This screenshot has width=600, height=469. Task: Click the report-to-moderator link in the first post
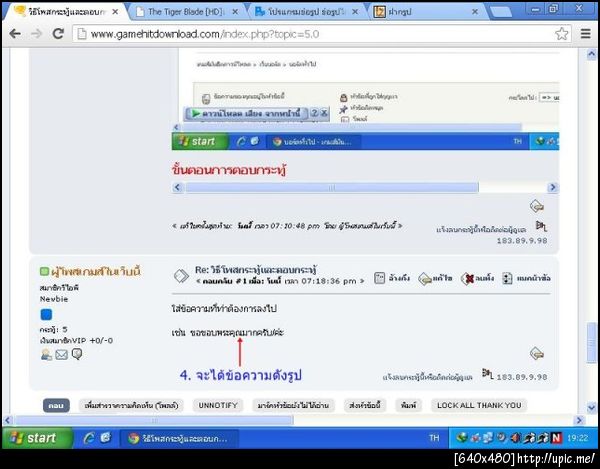(x=481, y=230)
